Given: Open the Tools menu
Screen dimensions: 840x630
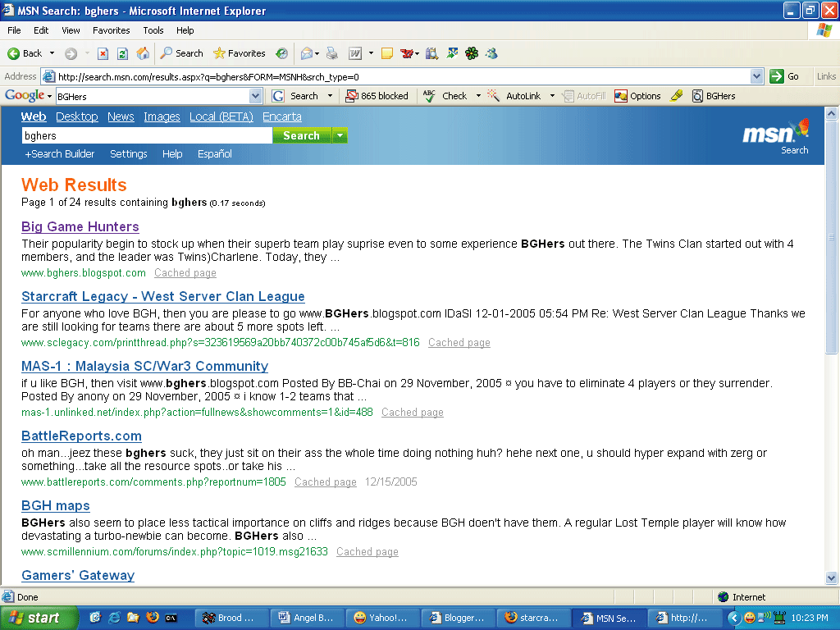Looking at the screenshot, I should click(153, 30).
